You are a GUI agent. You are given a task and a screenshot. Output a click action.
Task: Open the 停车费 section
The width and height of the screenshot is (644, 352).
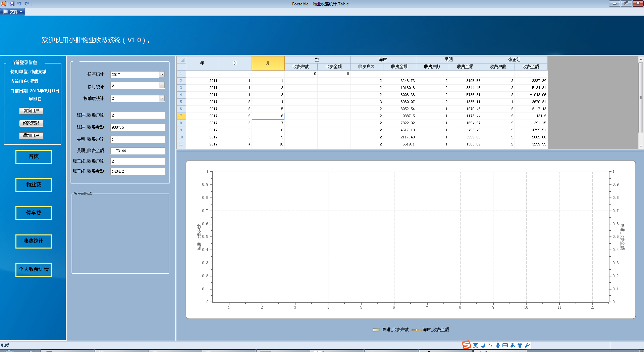[34, 213]
